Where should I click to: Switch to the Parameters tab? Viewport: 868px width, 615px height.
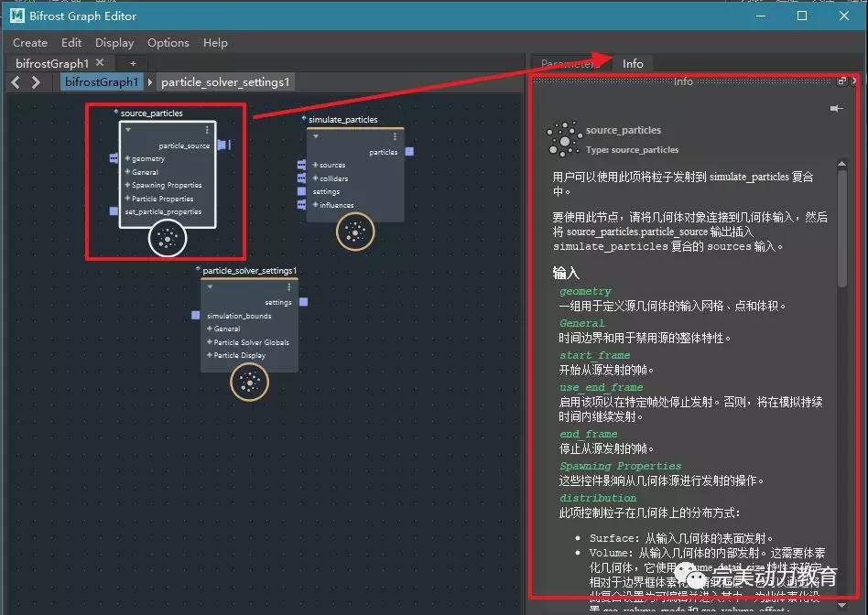[569, 63]
